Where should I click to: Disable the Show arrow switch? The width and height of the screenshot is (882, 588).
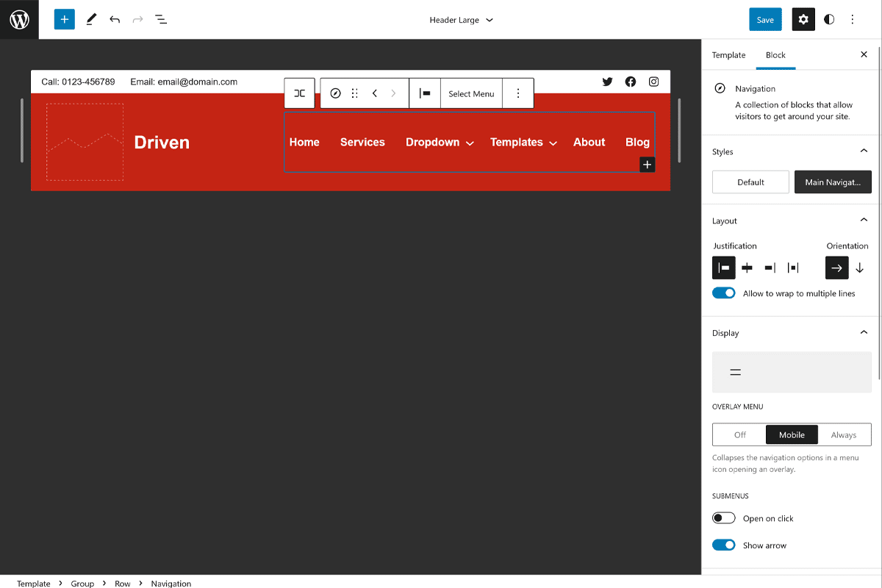tap(724, 545)
